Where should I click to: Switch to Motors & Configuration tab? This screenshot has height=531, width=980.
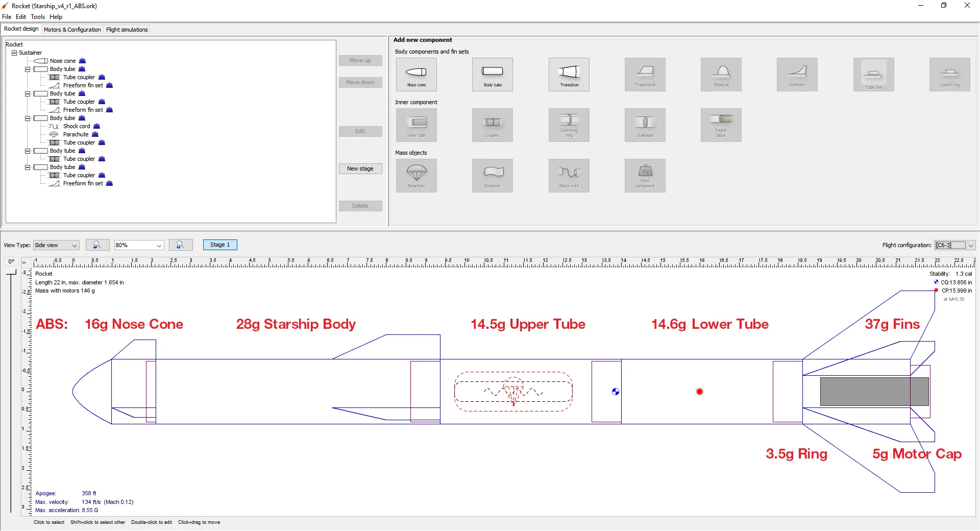tap(72, 30)
